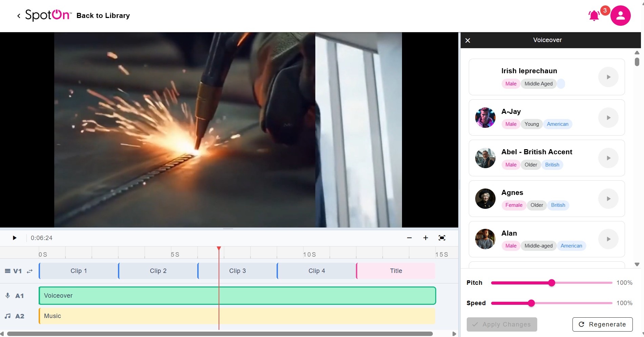The height and width of the screenshot is (337, 644).
Task: Play the video timeline
Action: point(15,238)
